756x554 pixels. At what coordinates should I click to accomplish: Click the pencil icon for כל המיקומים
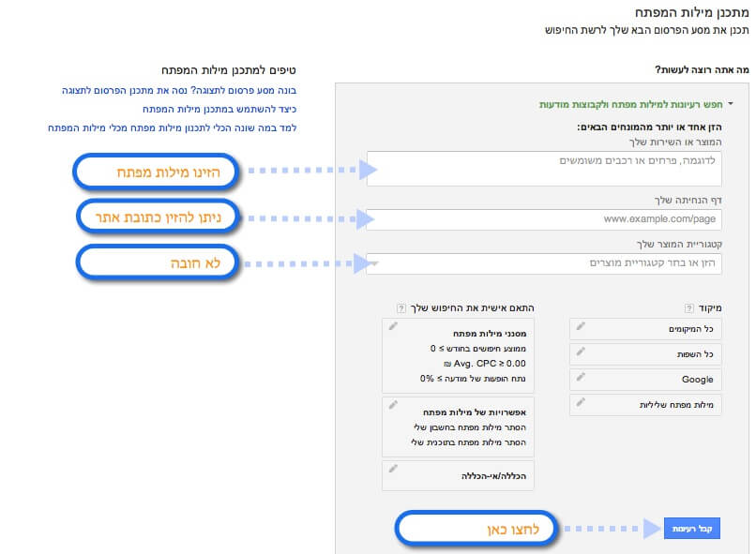[x=581, y=326]
